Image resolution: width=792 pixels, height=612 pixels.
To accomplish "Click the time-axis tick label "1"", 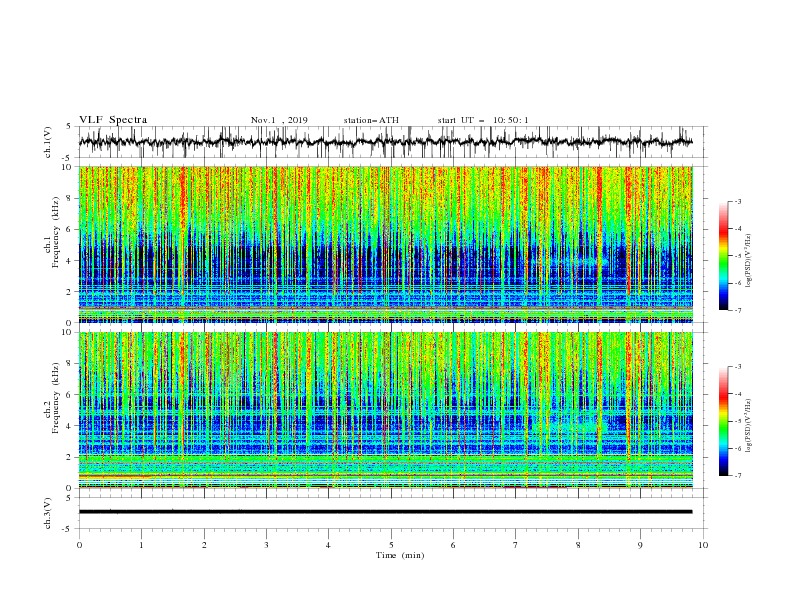I will [x=141, y=545].
